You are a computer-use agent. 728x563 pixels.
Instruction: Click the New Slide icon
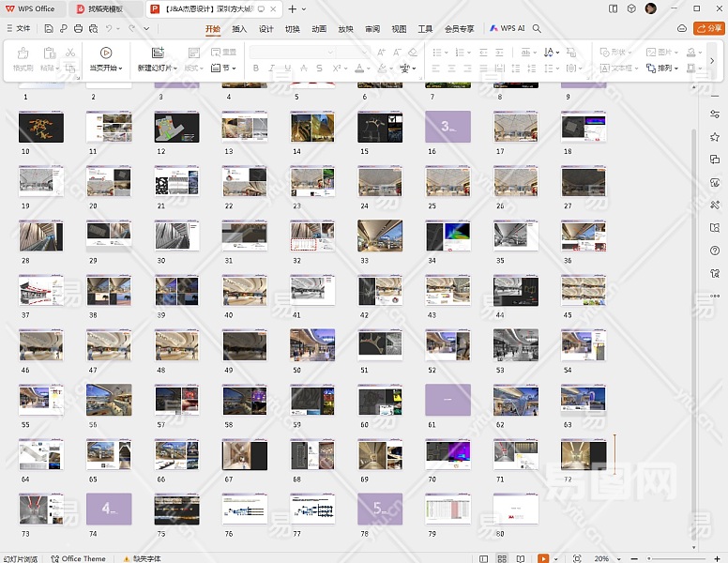(157, 53)
